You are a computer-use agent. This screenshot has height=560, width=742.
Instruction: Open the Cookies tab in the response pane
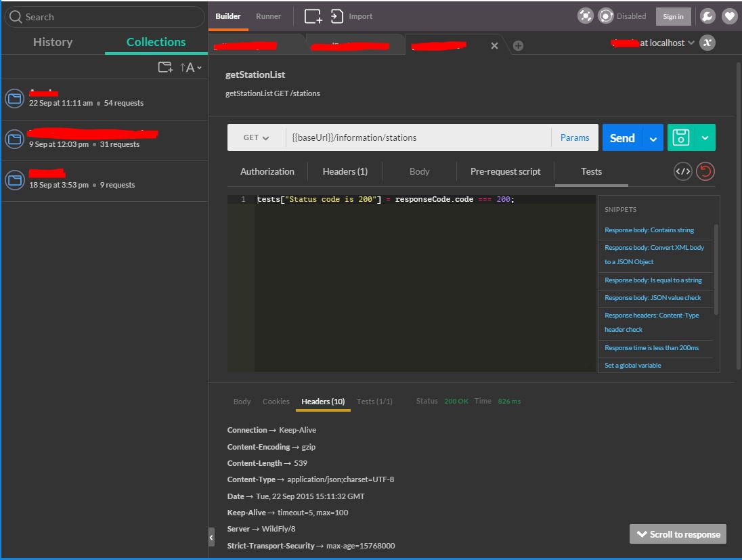click(x=276, y=401)
